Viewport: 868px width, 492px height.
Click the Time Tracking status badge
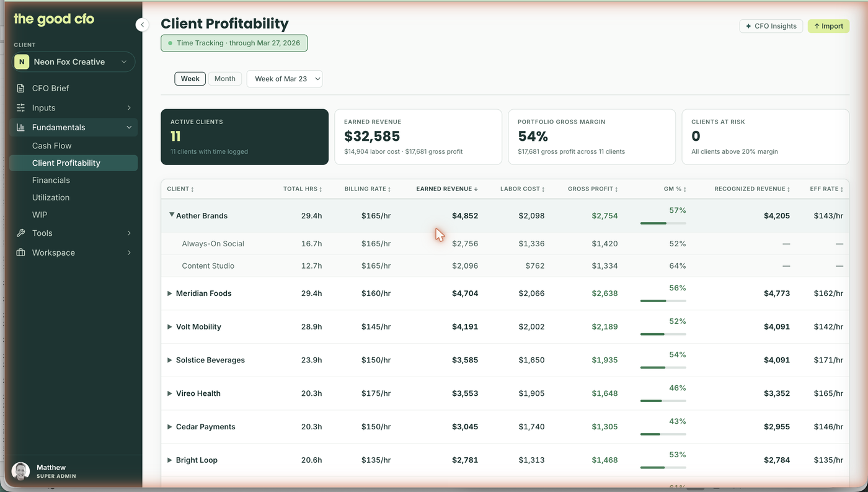(x=234, y=43)
